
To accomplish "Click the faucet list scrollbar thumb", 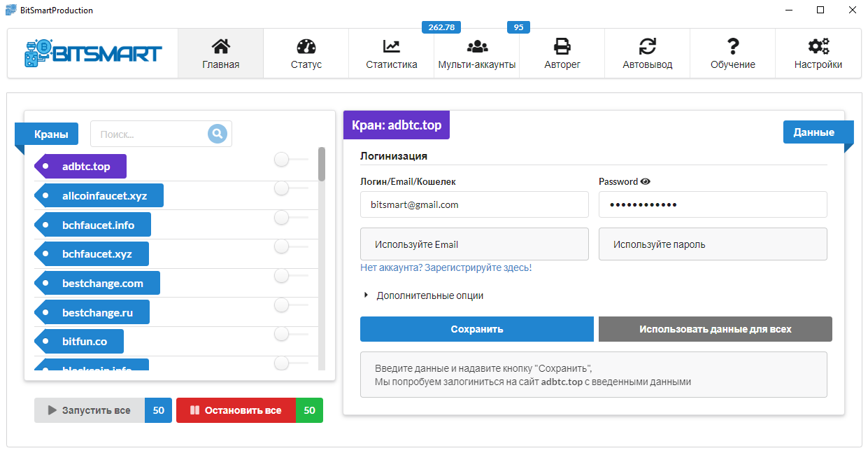I will tap(322, 164).
